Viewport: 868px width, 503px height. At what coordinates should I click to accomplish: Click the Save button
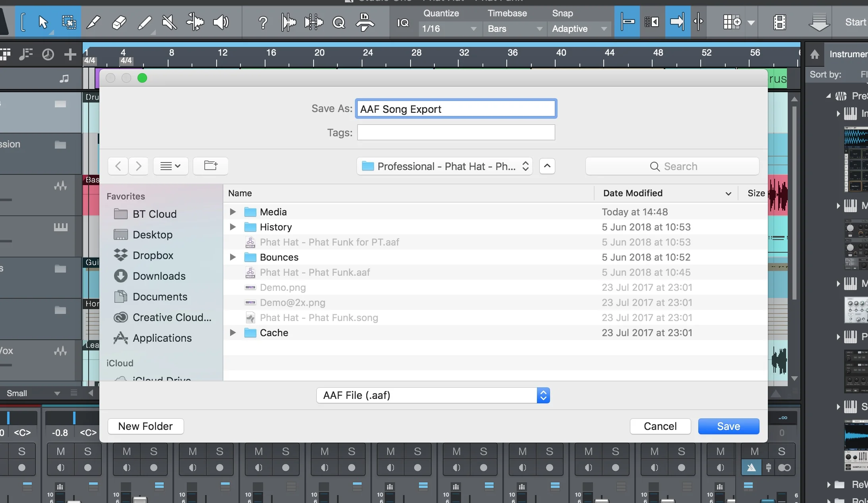click(728, 426)
